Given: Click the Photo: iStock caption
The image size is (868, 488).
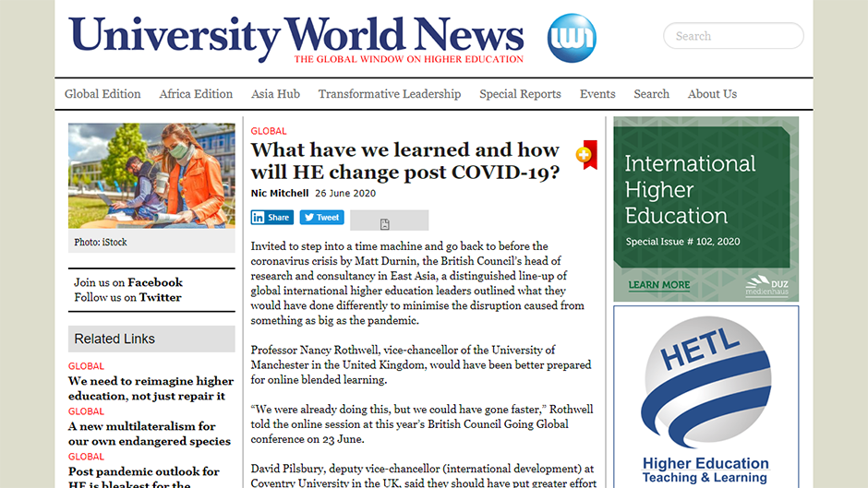Looking at the screenshot, I should click(x=101, y=243).
